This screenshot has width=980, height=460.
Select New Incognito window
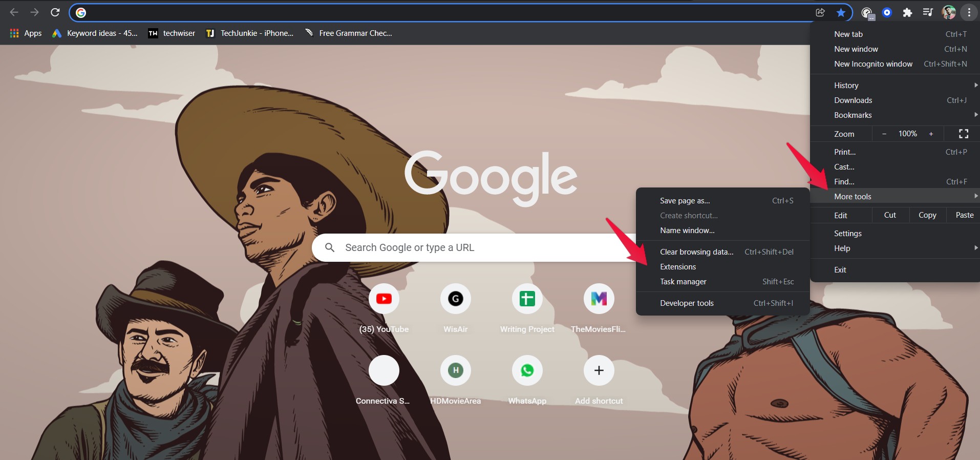[x=895, y=64]
